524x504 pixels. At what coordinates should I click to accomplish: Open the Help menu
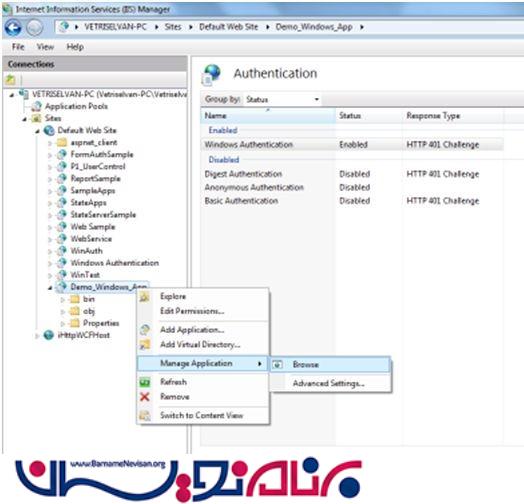[75, 47]
